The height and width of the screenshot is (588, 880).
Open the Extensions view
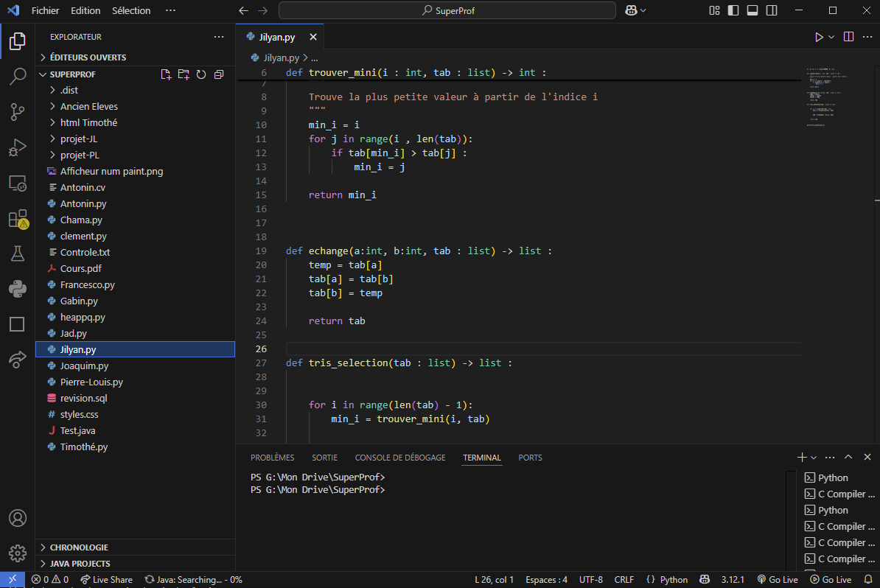(x=17, y=219)
